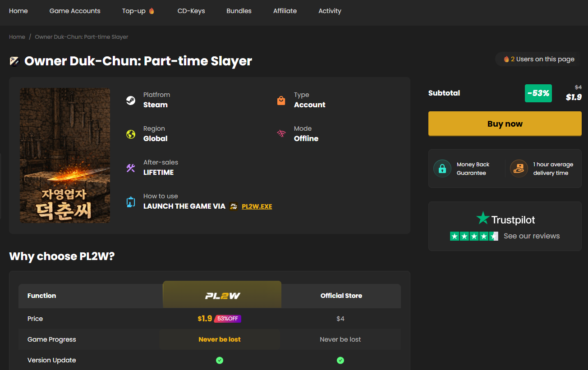The image size is (588, 370).
Task: Click the $1.9 subtotal price
Action: point(574,97)
